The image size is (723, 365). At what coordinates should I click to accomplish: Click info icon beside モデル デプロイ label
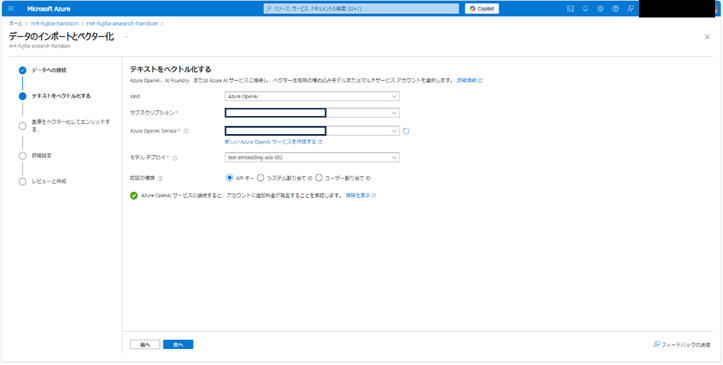click(x=175, y=158)
